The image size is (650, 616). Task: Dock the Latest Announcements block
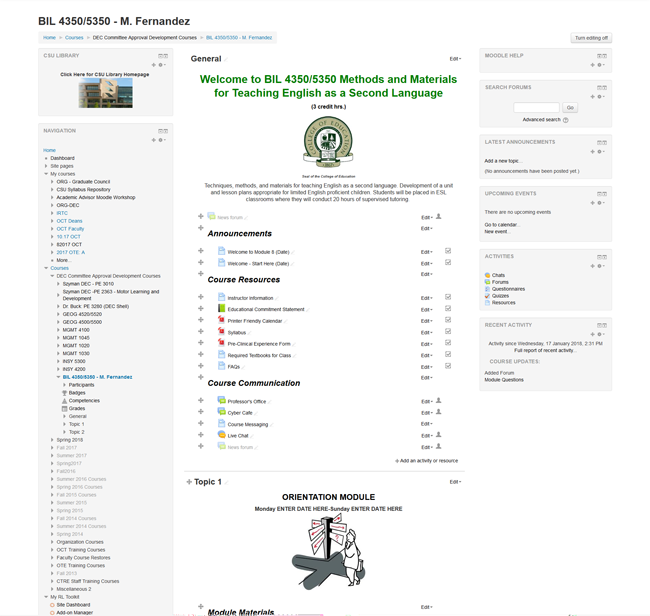coord(602,143)
